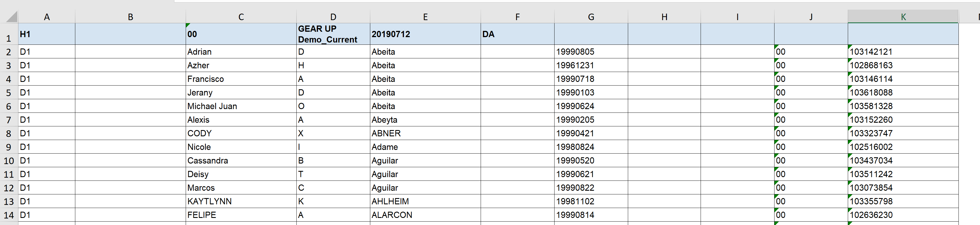
Task: Click birthdate cell 19980824
Action: (591, 147)
